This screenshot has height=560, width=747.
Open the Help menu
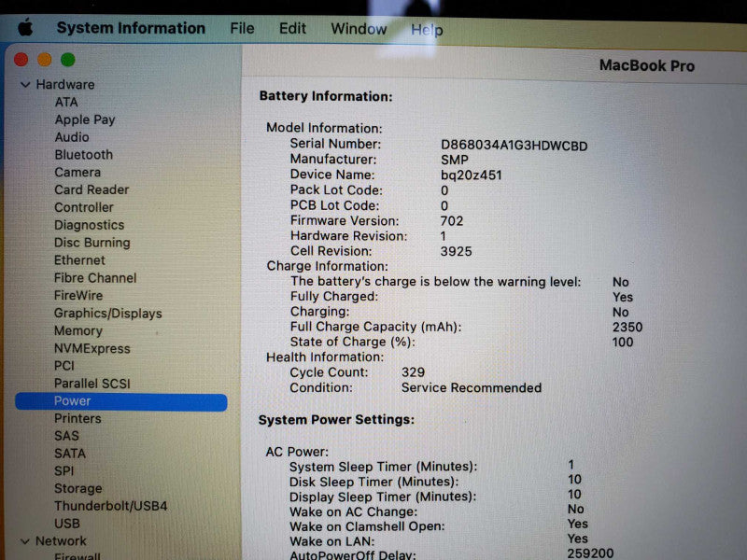coord(427,30)
